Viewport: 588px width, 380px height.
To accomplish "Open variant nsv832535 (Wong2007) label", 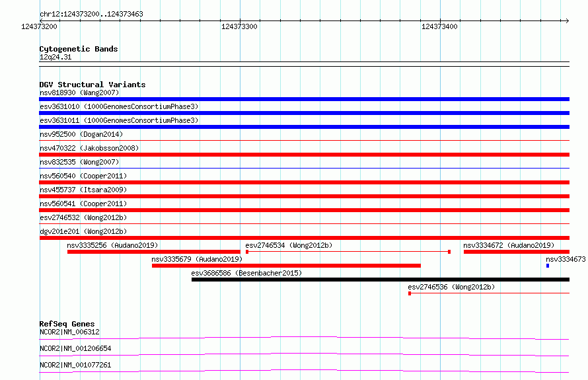I will pyautogui.click(x=79, y=162).
